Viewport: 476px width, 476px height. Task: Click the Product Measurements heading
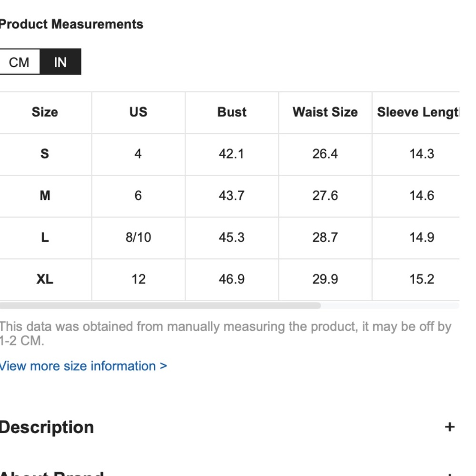(71, 24)
